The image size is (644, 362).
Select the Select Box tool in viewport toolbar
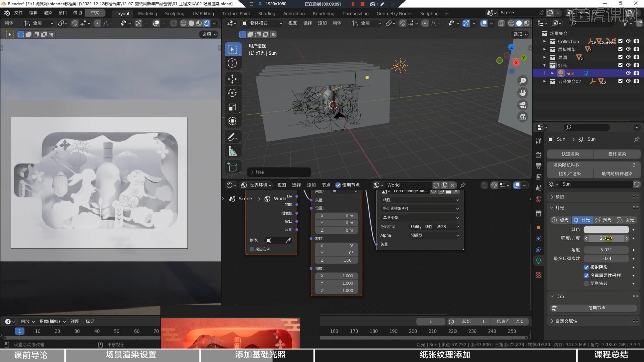coord(232,49)
